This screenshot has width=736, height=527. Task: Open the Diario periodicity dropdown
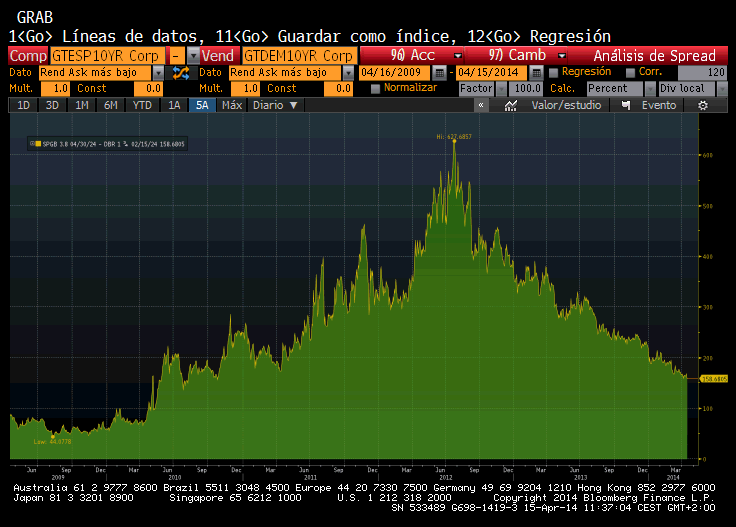pos(275,105)
